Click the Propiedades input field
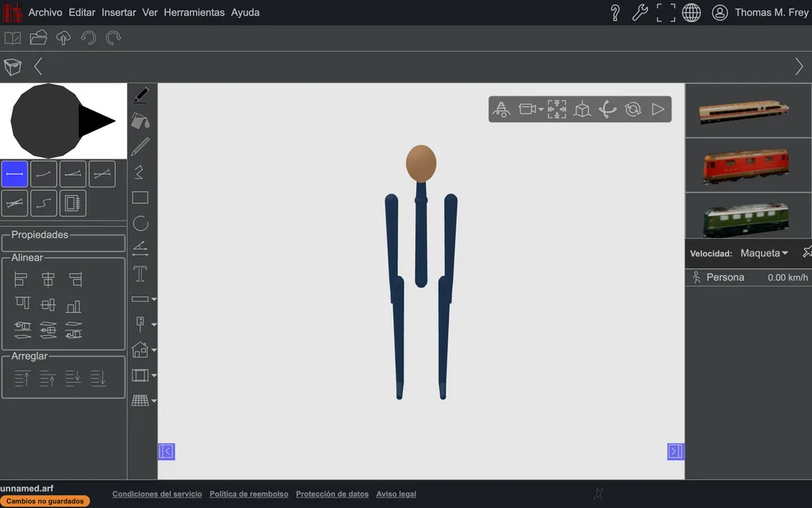Image resolution: width=812 pixels, height=508 pixels. click(x=63, y=244)
